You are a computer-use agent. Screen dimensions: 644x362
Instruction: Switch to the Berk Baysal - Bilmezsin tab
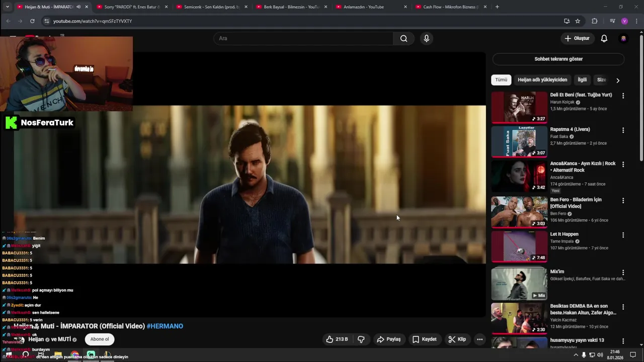(x=292, y=7)
